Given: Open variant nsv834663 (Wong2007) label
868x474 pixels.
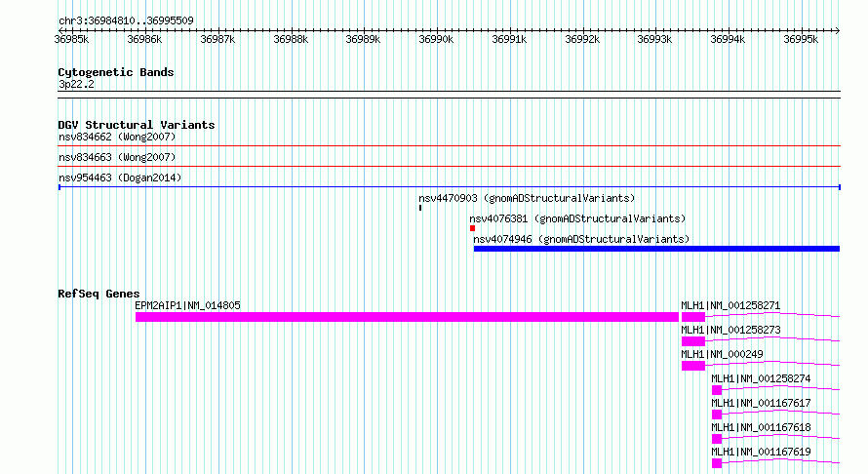Looking at the screenshot, I should click(117, 157).
